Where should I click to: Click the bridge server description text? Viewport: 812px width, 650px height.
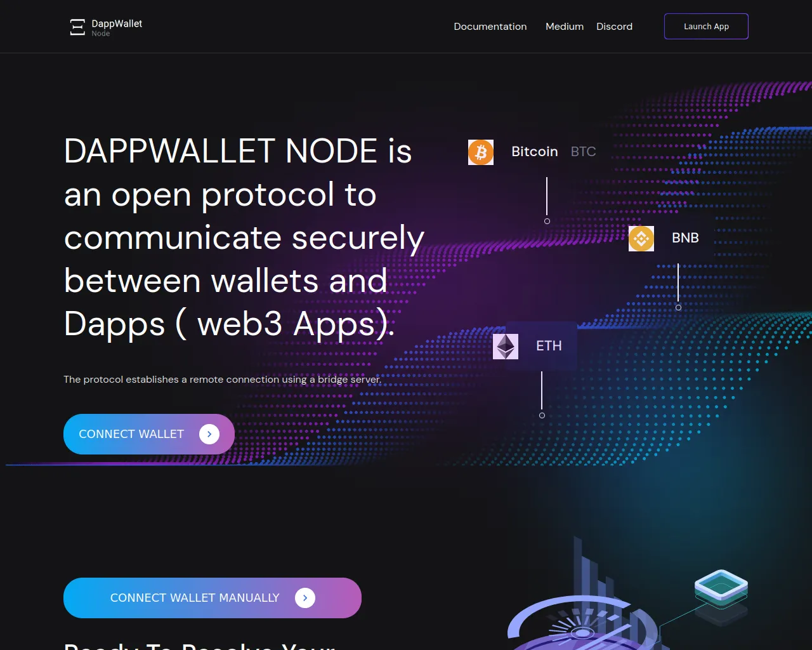[x=223, y=380]
